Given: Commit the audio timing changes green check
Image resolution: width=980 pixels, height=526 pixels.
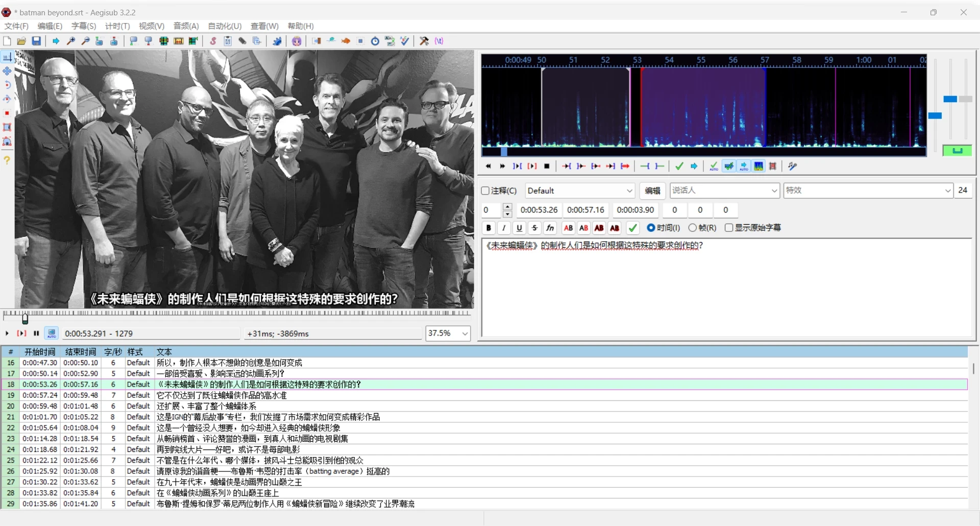Looking at the screenshot, I should [679, 166].
